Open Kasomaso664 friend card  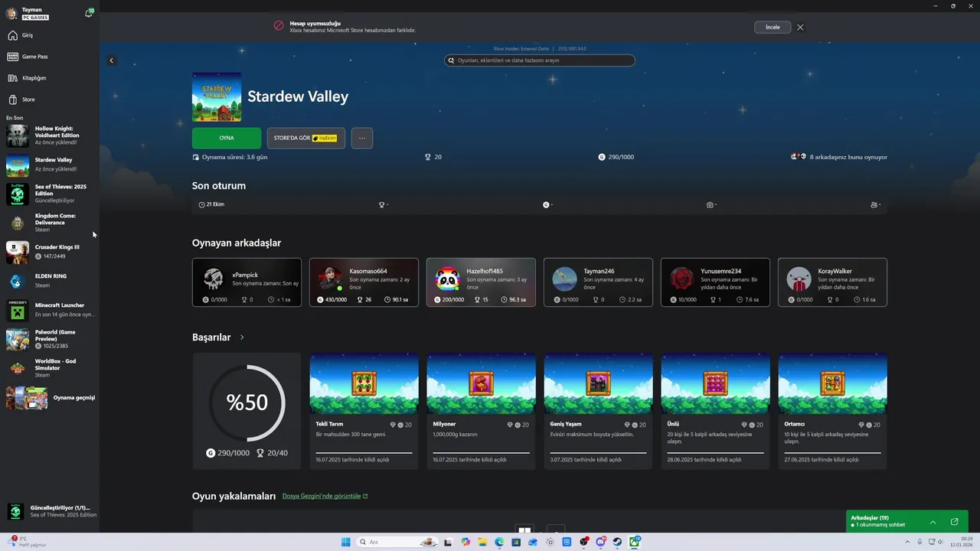coord(364,282)
